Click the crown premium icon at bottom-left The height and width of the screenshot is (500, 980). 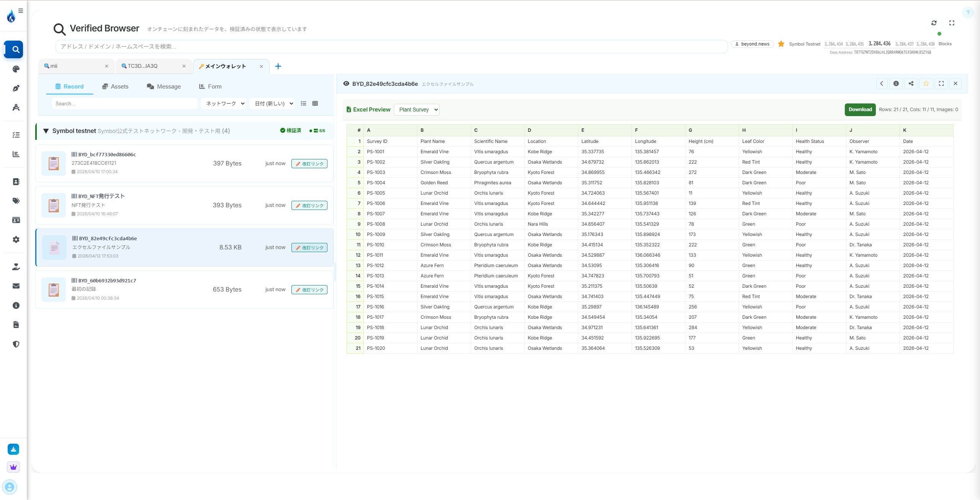(x=13, y=467)
